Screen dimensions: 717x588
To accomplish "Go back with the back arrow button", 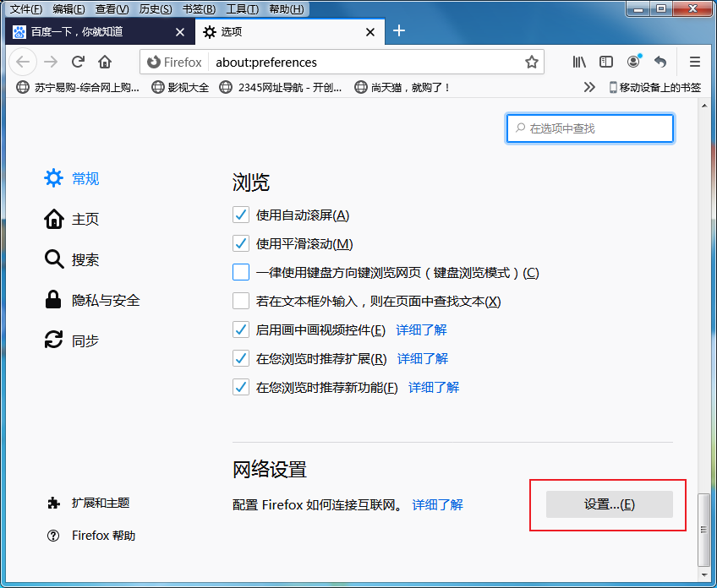I will (23, 62).
